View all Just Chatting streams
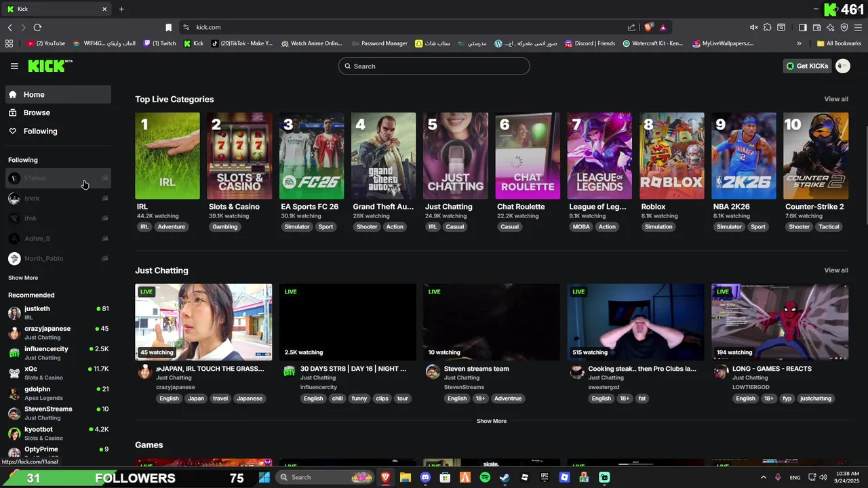This screenshot has width=868, height=488. [x=836, y=270]
